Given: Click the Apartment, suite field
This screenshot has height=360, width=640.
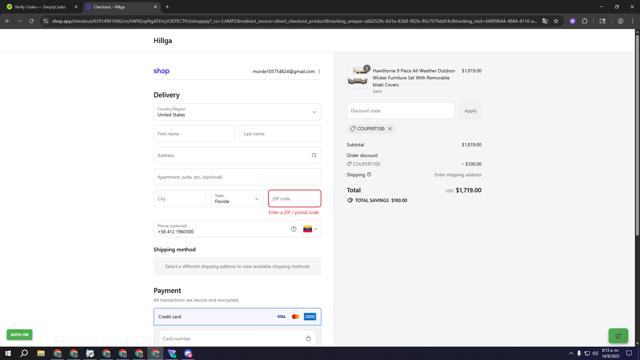Looking at the screenshot, I should (237, 177).
